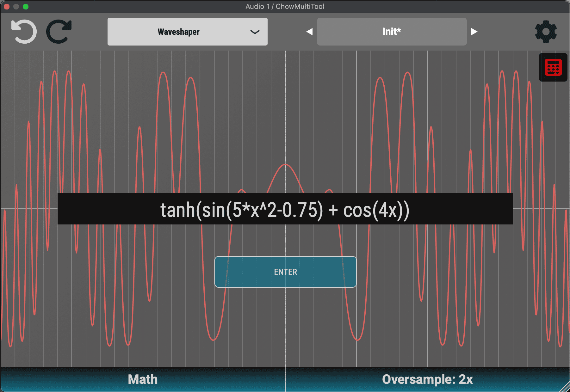
Task: Click the green macOS zoom button
Action: click(x=25, y=6)
